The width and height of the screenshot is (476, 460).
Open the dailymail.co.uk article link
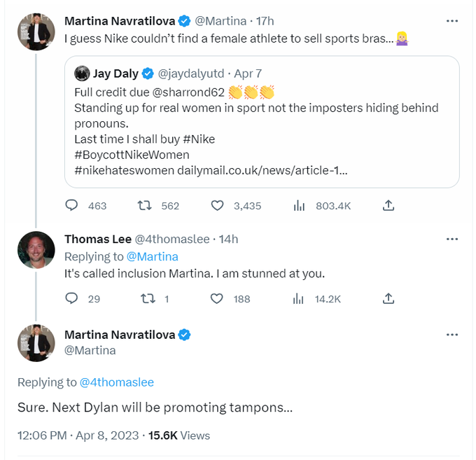pyautogui.click(x=262, y=169)
